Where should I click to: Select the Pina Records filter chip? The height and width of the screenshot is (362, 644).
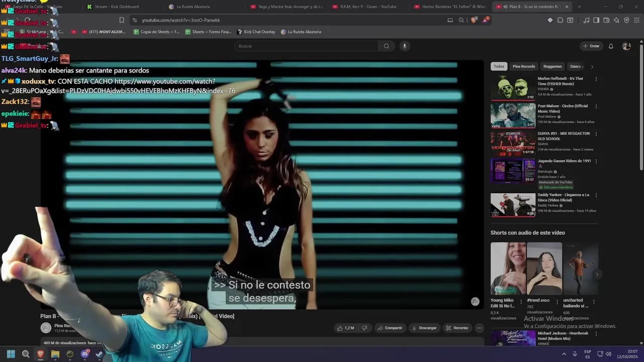coord(524,66)
